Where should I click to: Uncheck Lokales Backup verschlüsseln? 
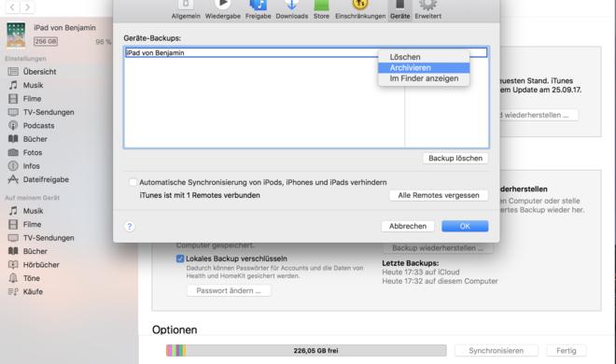pos(180,259)
